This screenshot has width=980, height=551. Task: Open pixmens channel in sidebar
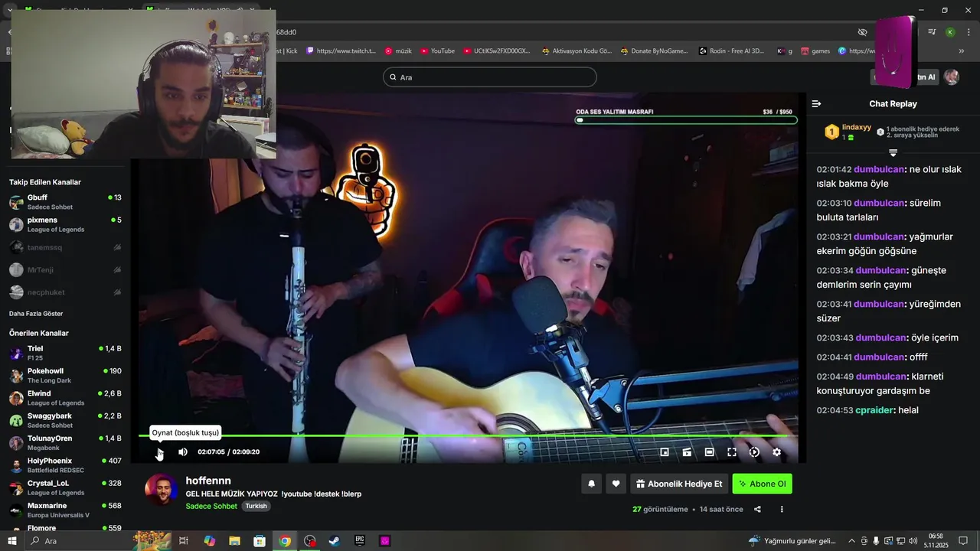(65, 224)
